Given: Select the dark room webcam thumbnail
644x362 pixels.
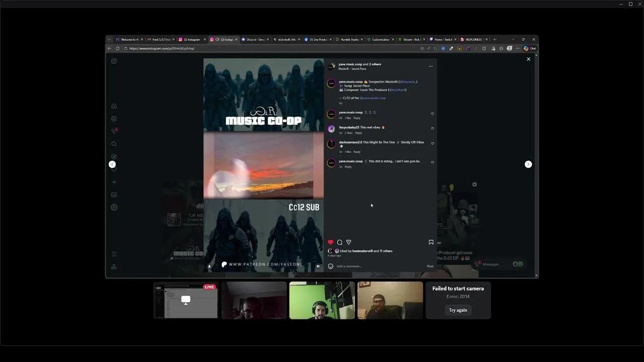Looking at the screenshot, I should click(x=254, y=300).
